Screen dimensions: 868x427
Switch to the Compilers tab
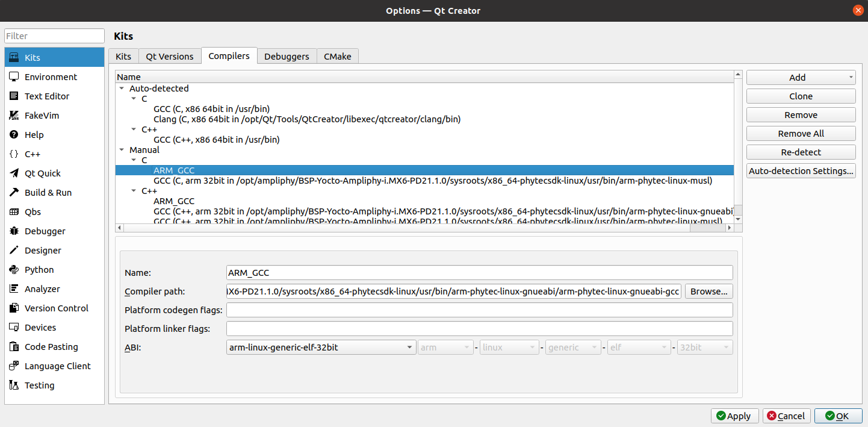pos(229,55)
